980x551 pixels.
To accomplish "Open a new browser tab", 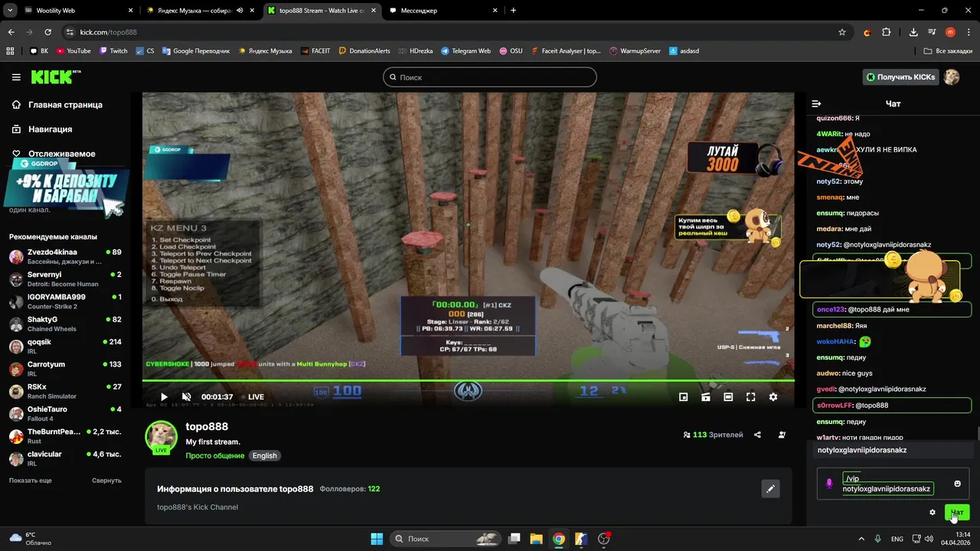I will (513, 11).
